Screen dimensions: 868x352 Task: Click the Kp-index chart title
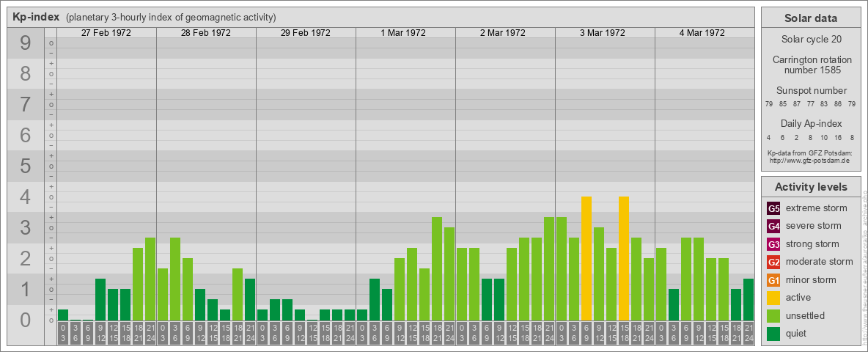pos(36,17)
